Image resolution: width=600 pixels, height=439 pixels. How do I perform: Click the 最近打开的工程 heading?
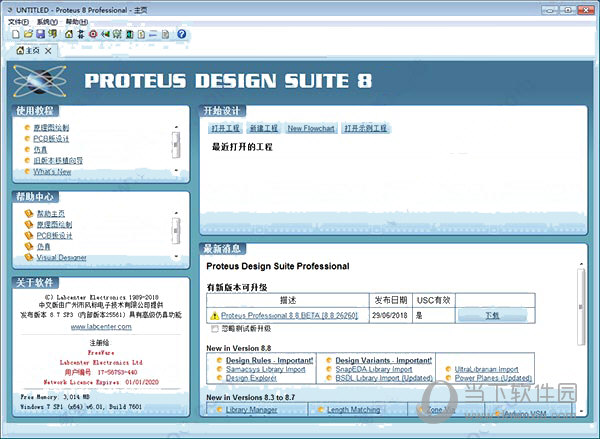(242, 147)
